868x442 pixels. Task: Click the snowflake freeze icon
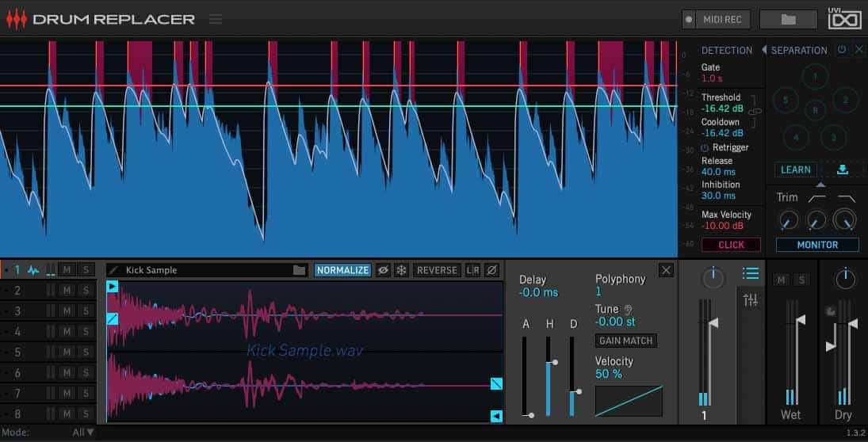click(401, 270)
